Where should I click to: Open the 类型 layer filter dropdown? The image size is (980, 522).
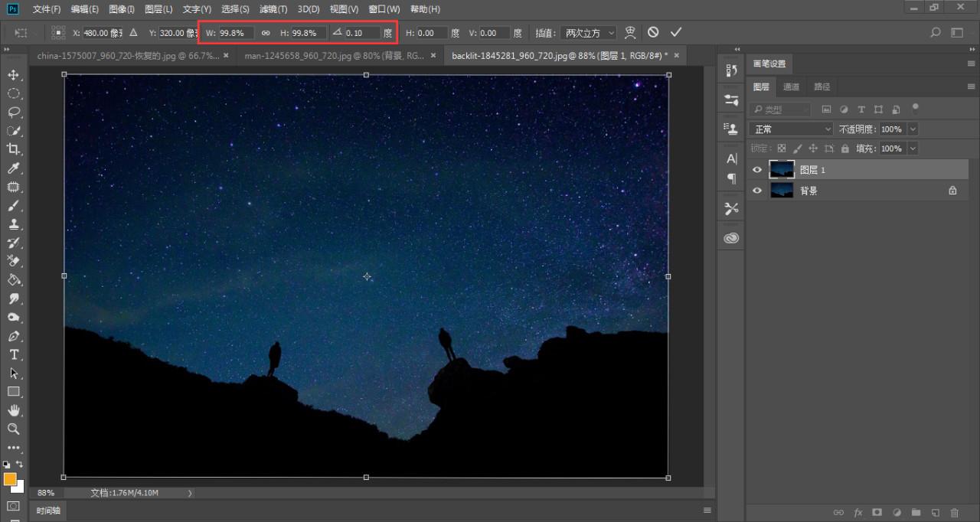point(780,109)
